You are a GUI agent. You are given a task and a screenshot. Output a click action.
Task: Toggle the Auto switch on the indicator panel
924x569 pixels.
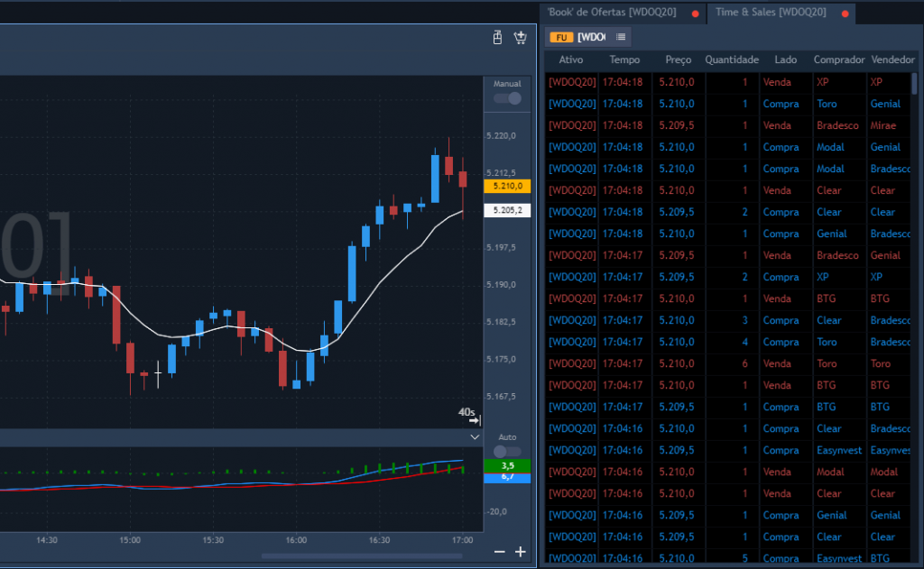tap(507, 452)
